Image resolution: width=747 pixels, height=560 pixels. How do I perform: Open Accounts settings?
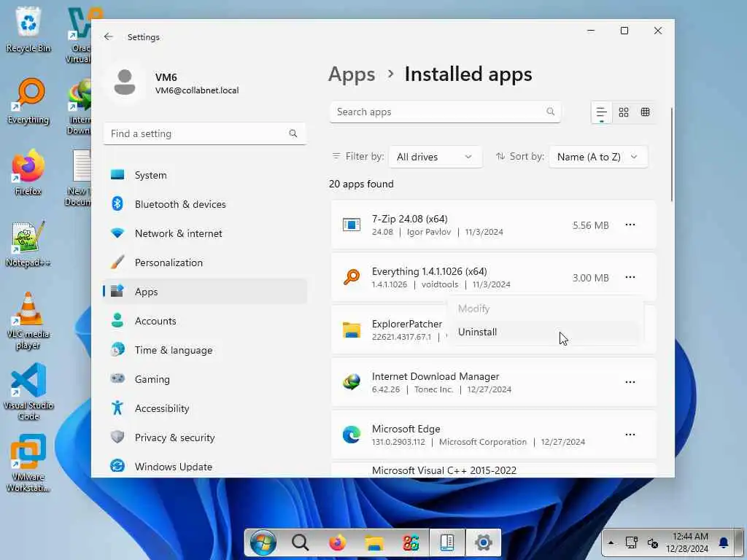[205, 321]
